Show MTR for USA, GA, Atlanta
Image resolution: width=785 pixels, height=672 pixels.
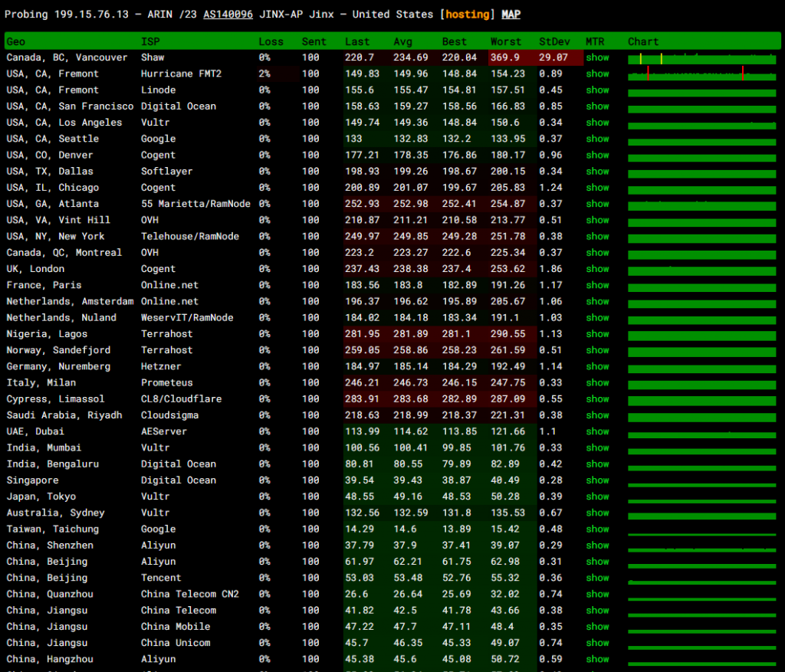point(597,204)
